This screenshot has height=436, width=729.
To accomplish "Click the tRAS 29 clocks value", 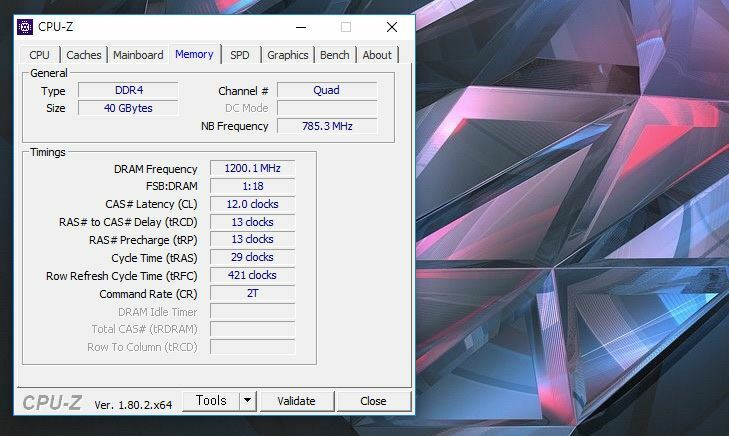I will coord(252,257).
